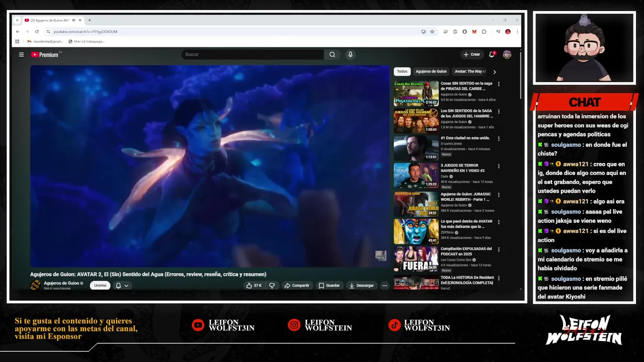Click the Buscar search field
The width and height of the screenshot is (644, 362).
[253, 54]
